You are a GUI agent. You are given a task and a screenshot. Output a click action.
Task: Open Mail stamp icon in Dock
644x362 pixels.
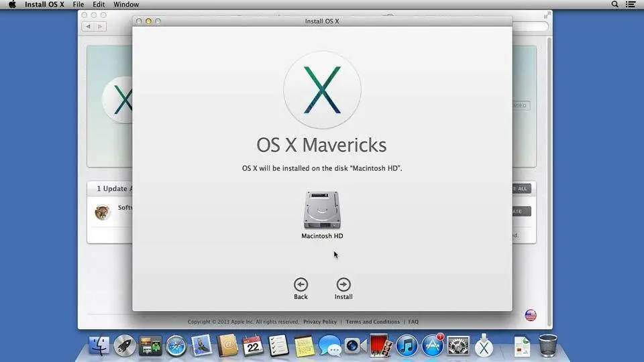point(201,346)
